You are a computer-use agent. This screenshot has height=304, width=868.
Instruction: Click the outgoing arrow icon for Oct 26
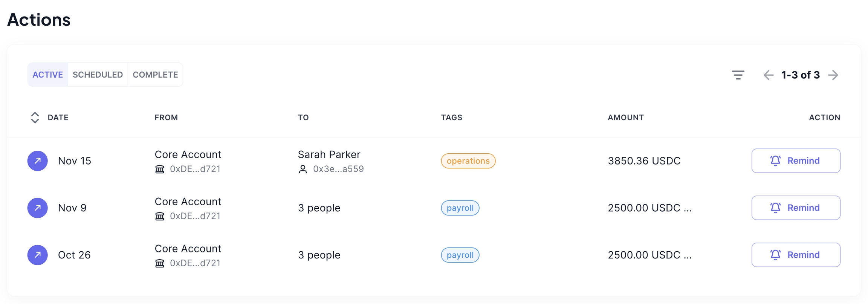38,255
